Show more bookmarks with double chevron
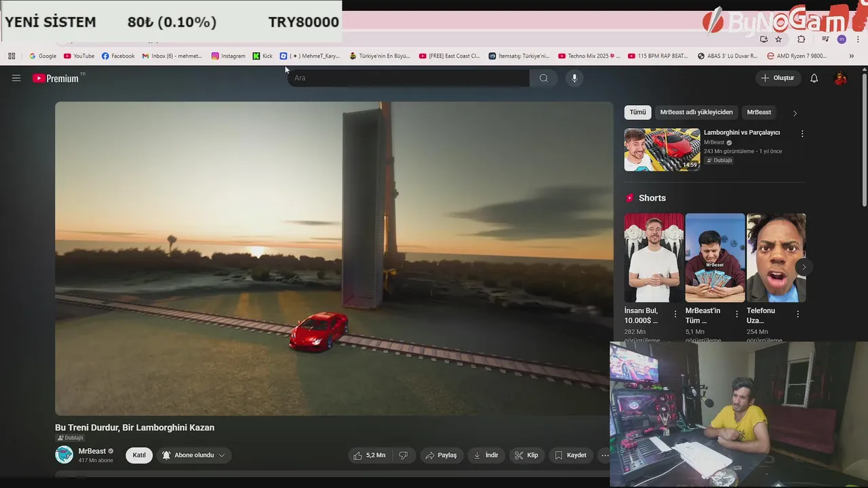 click(x=852, y=56)
